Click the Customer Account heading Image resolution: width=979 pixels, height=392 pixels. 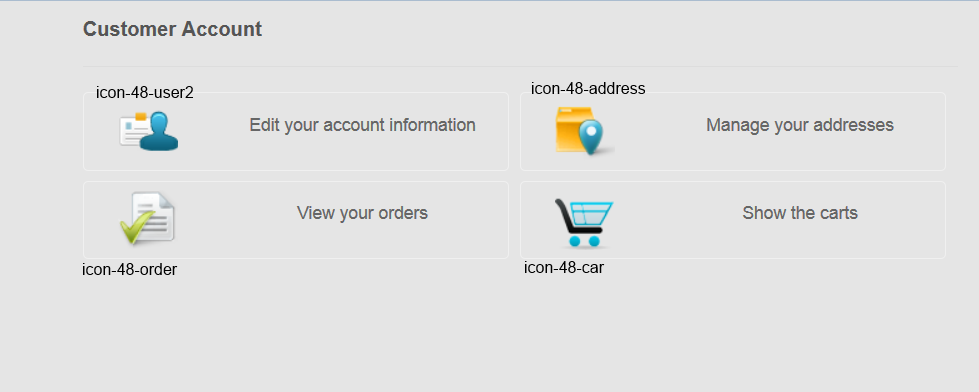click(x=172, y=29)
